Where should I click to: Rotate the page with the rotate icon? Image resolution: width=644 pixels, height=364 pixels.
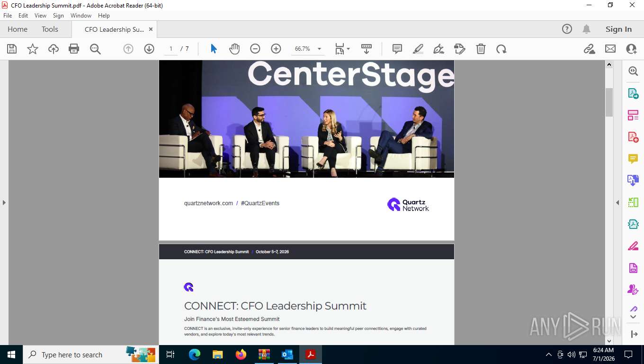point(501,49)
